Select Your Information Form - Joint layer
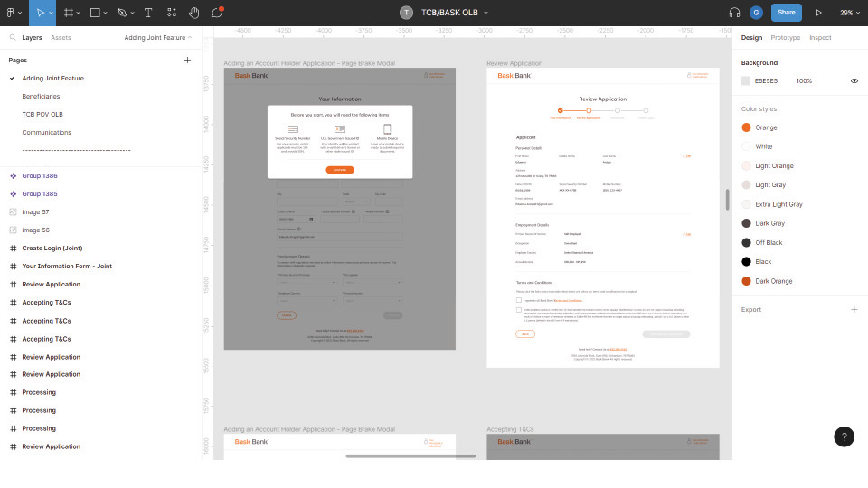Screen dimensions: 868x488 [x=67, y=266]
